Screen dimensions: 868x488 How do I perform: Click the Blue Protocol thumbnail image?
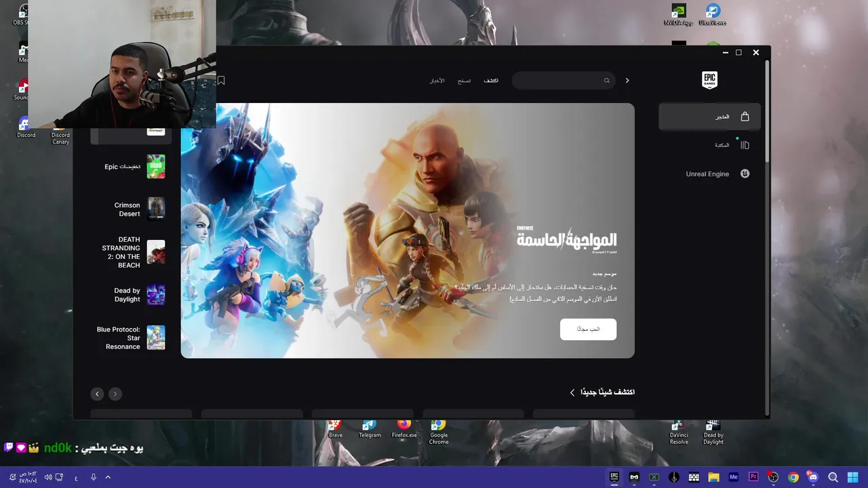tap(156, 338)
